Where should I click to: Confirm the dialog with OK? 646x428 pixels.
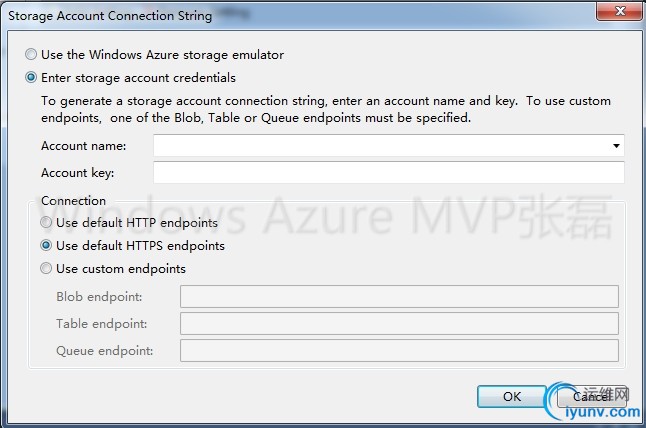(512, 397)
